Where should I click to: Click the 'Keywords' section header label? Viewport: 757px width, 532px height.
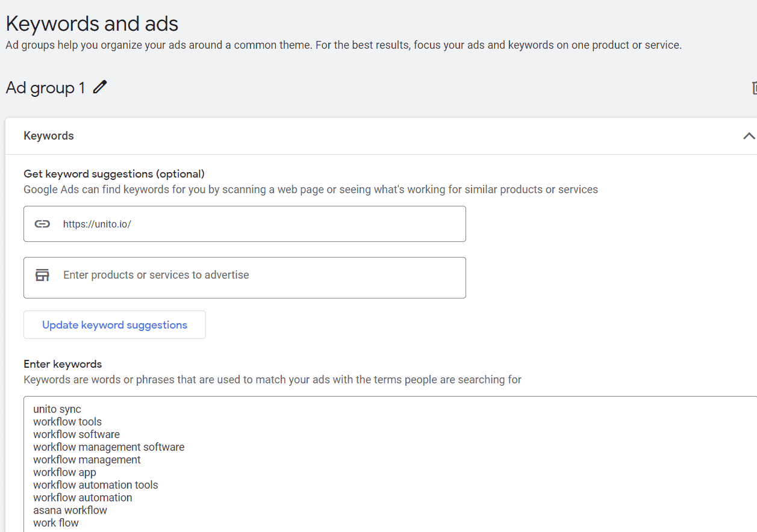pos(49,136)
